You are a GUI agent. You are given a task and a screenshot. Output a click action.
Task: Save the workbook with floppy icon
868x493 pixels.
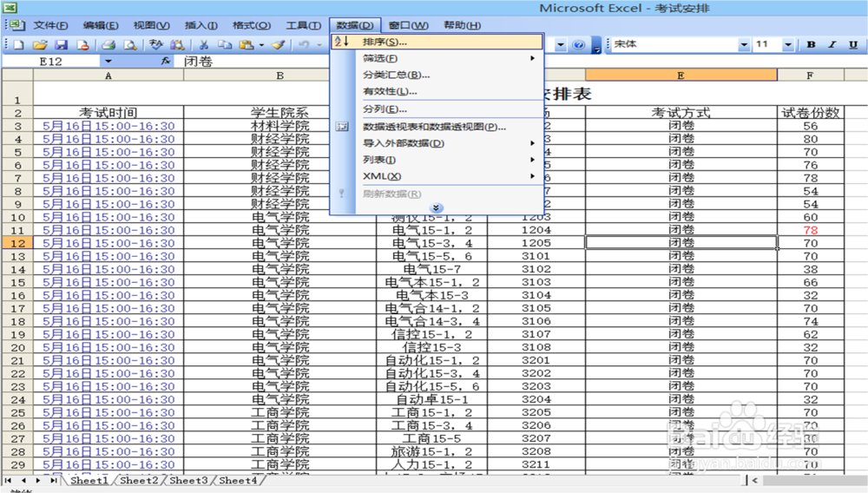(x=61, y=45)
